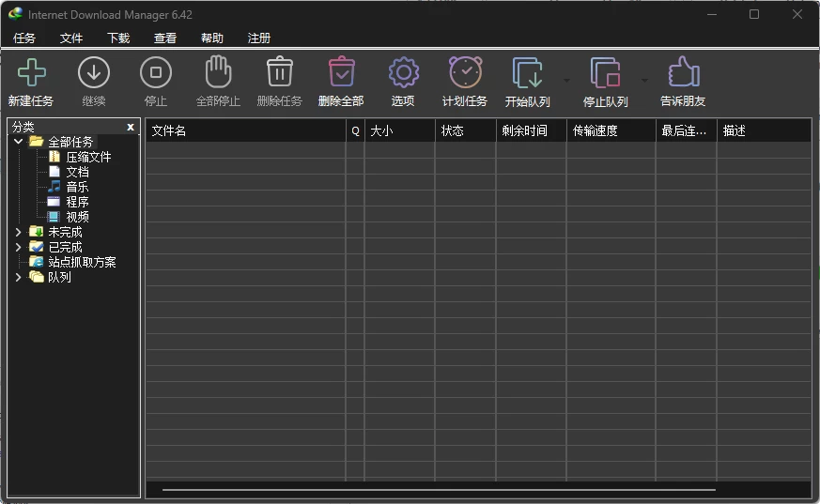Expand the 队列 tree node
Viewport: 820px width, 504px height.
[x=18, y=277]
